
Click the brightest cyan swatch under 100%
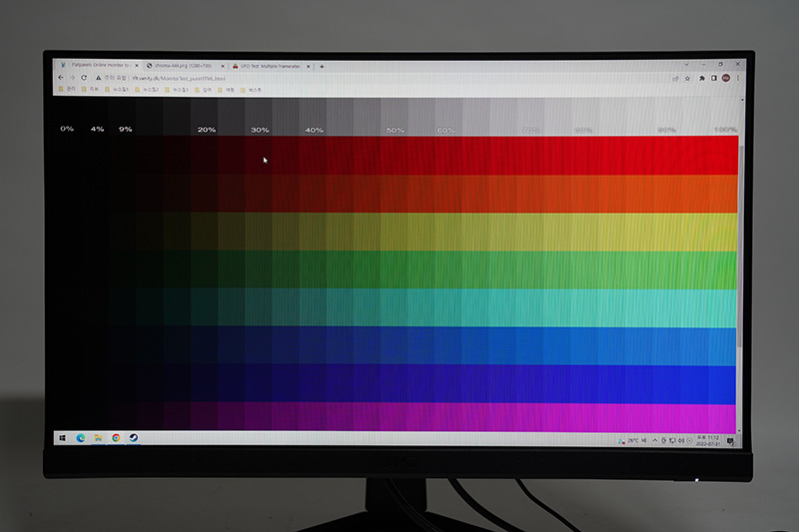(722, 308)
